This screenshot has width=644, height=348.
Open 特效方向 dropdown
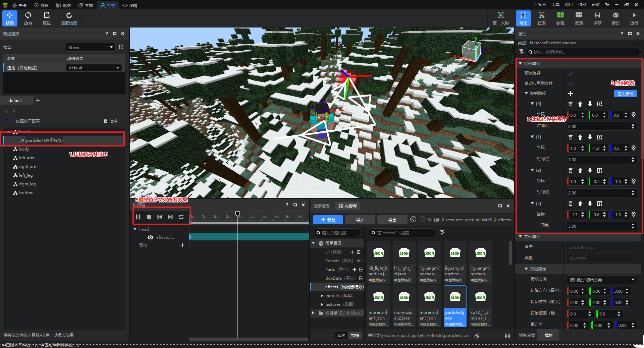pyautogui.click(x=602, y=280)
